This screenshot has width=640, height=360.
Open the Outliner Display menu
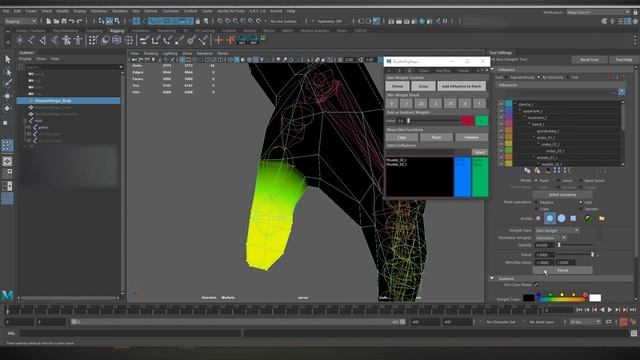pos(25,59)
